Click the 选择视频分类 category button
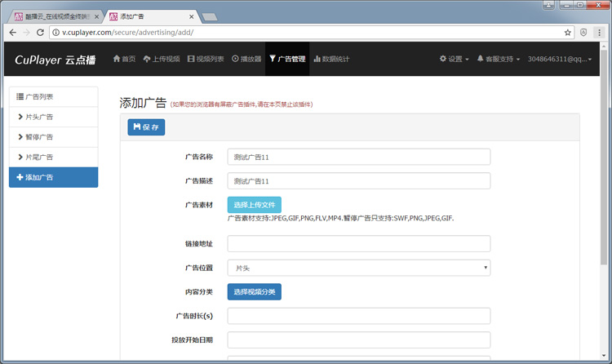The width and height of the screenshot is (612, 364). 254,291
